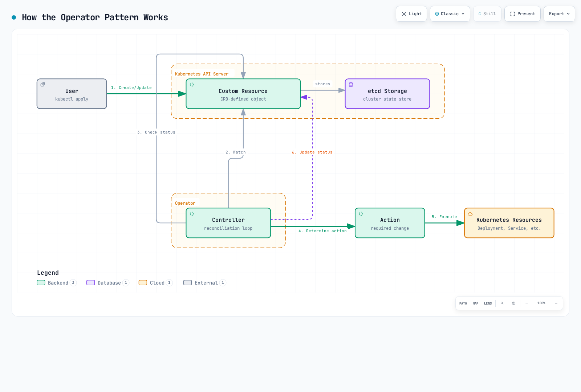Click the External gray color swatch

tap(188, 283)
